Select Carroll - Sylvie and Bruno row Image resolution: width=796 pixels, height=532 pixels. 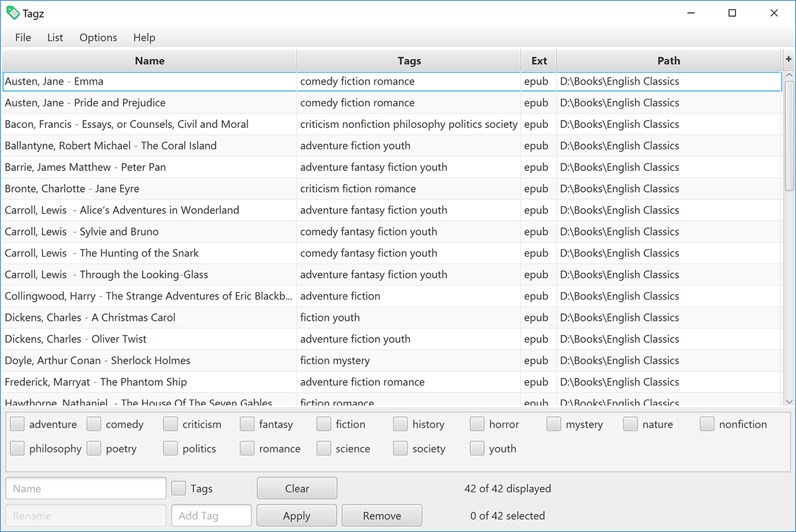point(392,232)
